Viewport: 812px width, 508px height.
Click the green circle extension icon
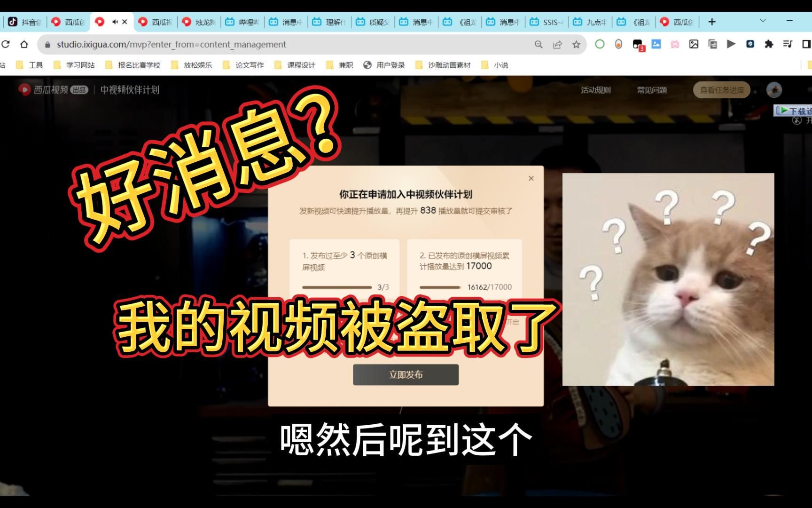[x=600, y=44]
